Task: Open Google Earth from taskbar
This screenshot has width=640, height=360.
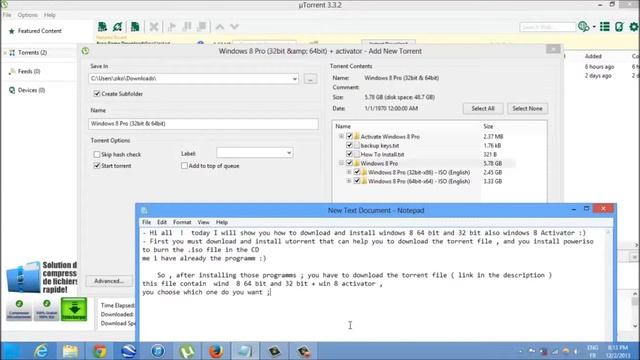Action: click(x=129, y=351)
